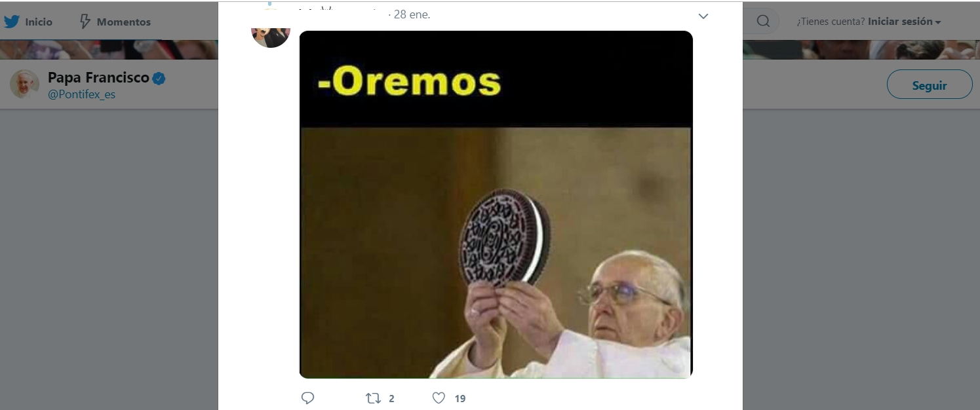Like the tweet with the heart
Image resolution: width=980 pixels, height=410 pixels.
439,398
